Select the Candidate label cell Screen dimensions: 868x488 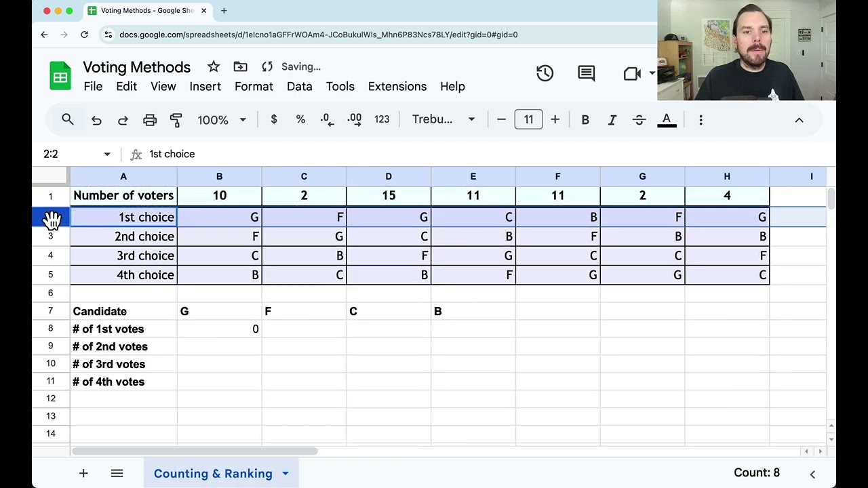[123, 311]
